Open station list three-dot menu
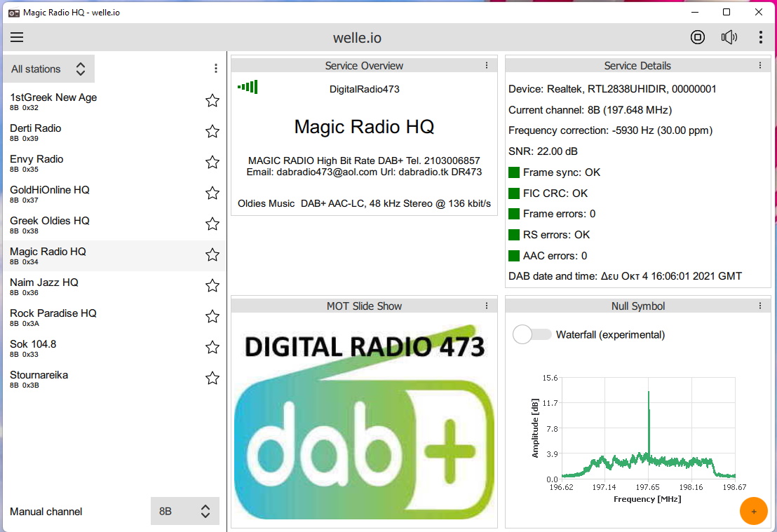The height and width of the screenshot is (532, 777). point(216,69)
